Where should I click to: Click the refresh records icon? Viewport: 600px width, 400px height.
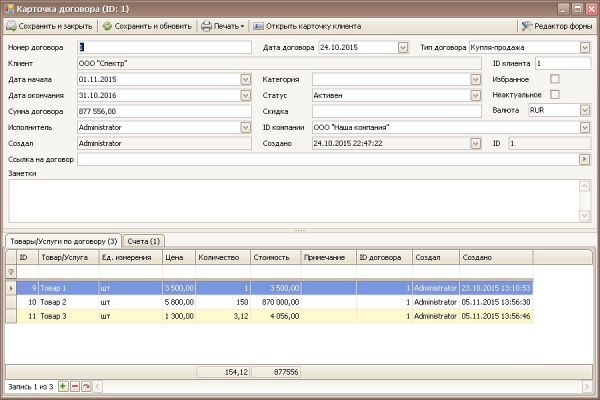point(85,386)
